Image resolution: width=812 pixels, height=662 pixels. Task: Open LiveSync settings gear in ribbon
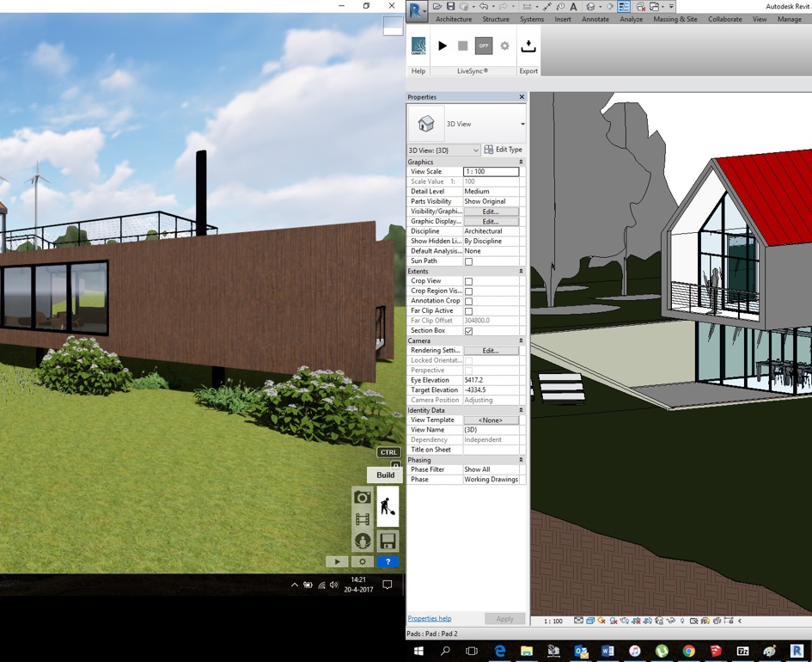pos(504,46)
